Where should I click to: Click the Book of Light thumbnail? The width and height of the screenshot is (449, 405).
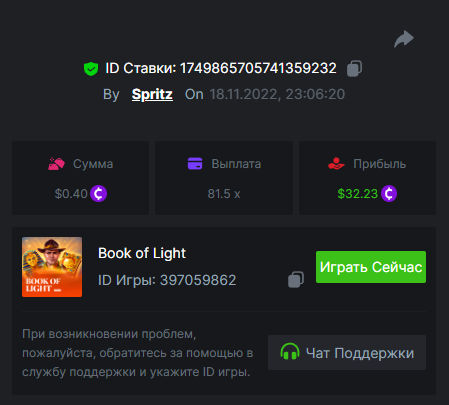point(52,267)
